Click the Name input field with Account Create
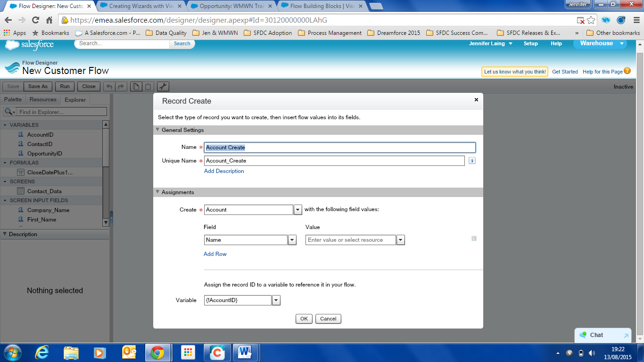 pyautogui.click(x=339, y=148)
